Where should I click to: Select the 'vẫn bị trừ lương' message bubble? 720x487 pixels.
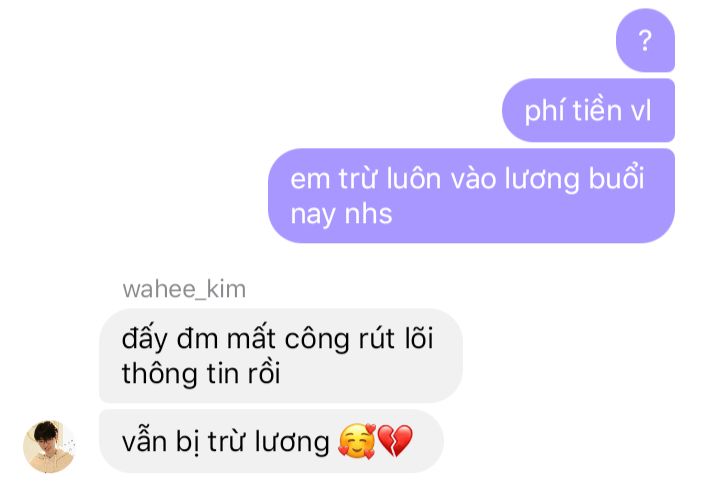[x=271, y=441]
